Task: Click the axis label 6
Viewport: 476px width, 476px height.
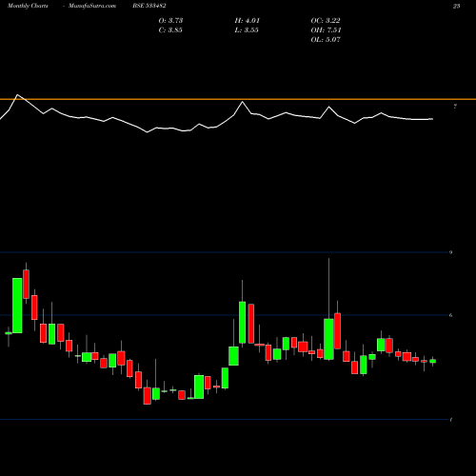Action: click(450, 315)
